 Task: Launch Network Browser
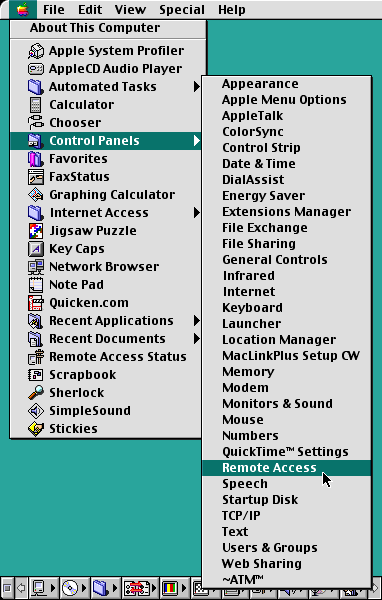pyautogui.click(x=106, y=266)
